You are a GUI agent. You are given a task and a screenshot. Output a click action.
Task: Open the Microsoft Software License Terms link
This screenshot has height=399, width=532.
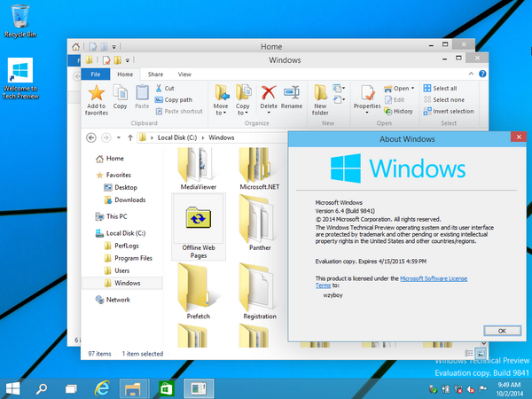[x=434, y=278]
